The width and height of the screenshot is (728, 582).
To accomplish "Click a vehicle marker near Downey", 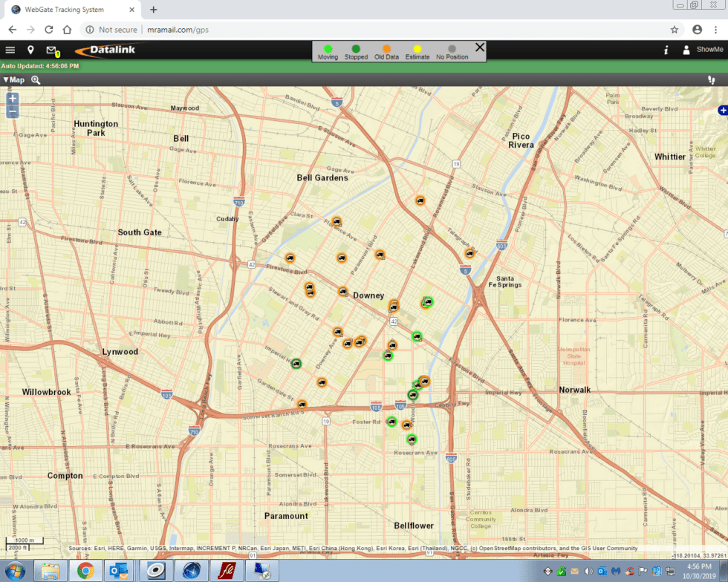I will (x=343, y=292).
